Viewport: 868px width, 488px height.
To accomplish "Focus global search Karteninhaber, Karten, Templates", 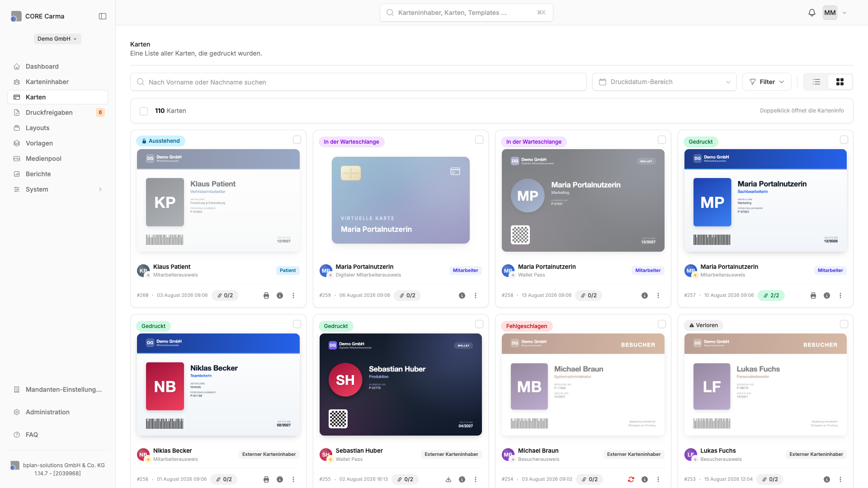I will pos(467,13).
